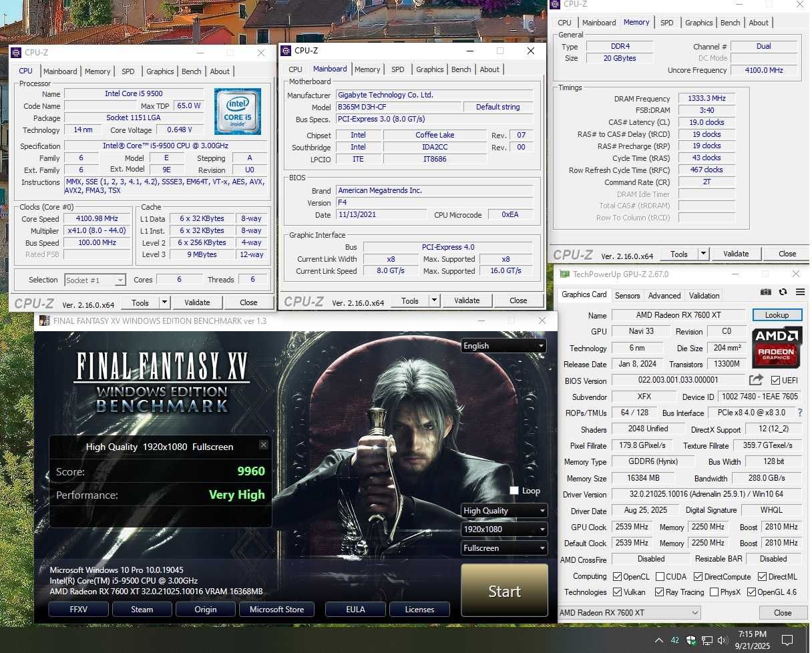Click the GPU-Z title bar app icon
The height and width of the screenshot is (653, 812).
[565, 274]
